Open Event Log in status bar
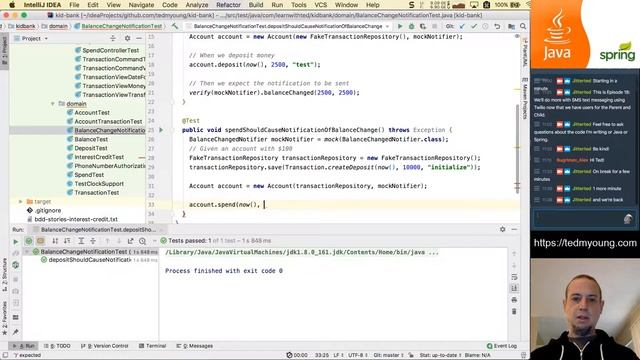The image size is (640, 360). coord(502,346)
